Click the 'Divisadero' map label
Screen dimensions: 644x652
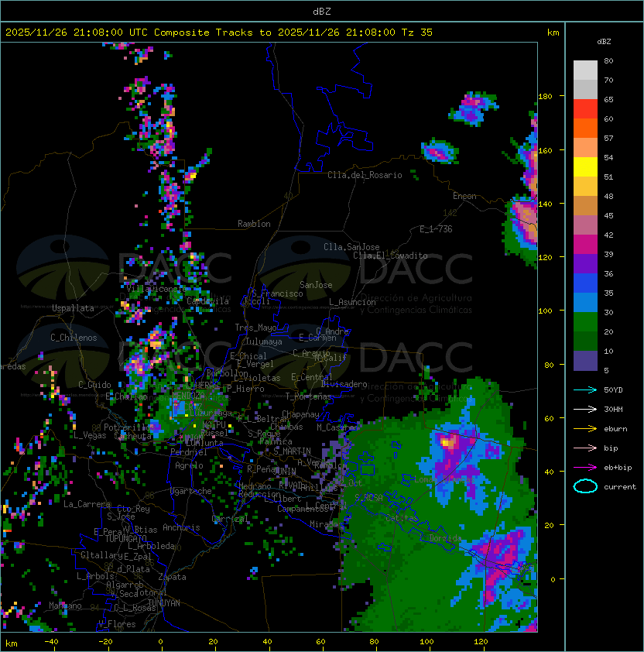[344, 384]
